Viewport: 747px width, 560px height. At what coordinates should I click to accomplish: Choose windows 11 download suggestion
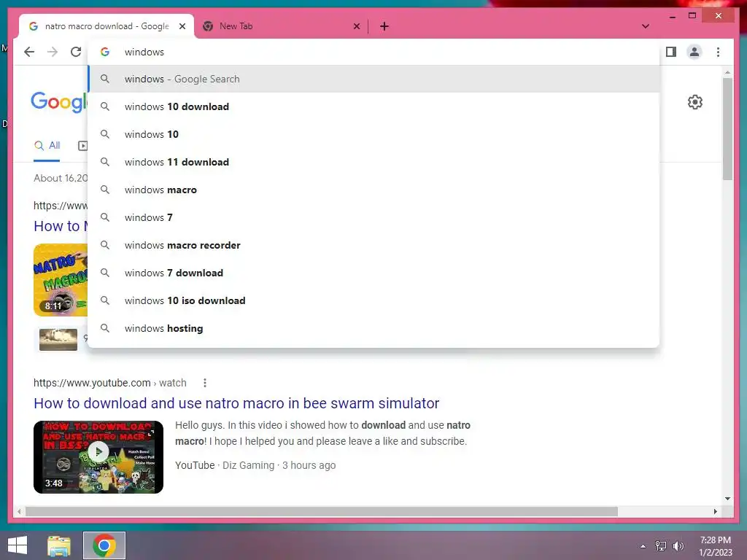coord(374,162)
